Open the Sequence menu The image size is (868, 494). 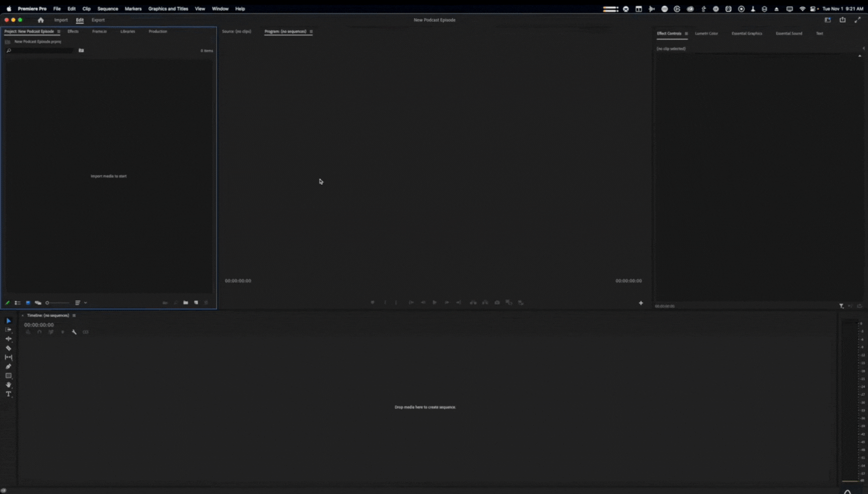point(107,9)
